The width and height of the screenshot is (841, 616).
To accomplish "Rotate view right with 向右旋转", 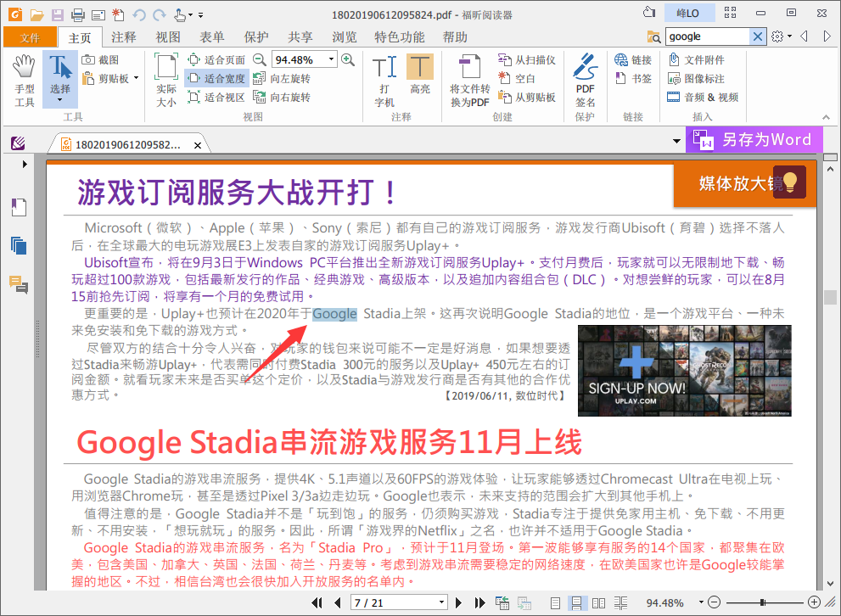I will [282, 98].
